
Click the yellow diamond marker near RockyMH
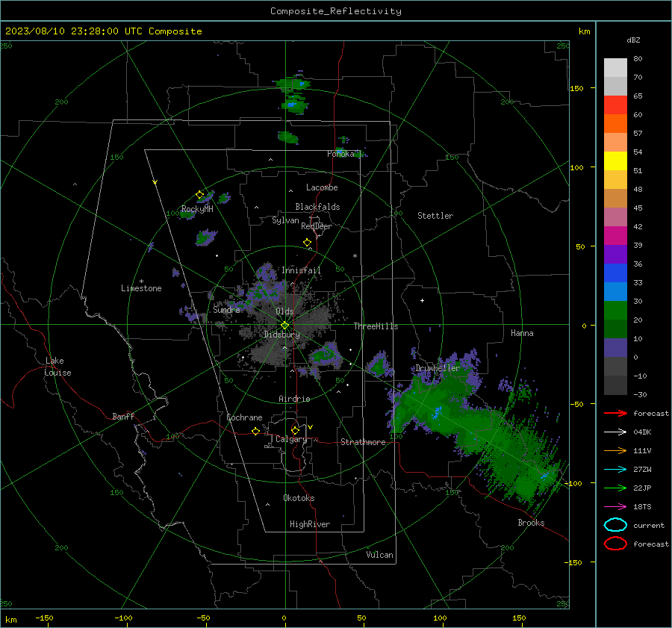199,195
